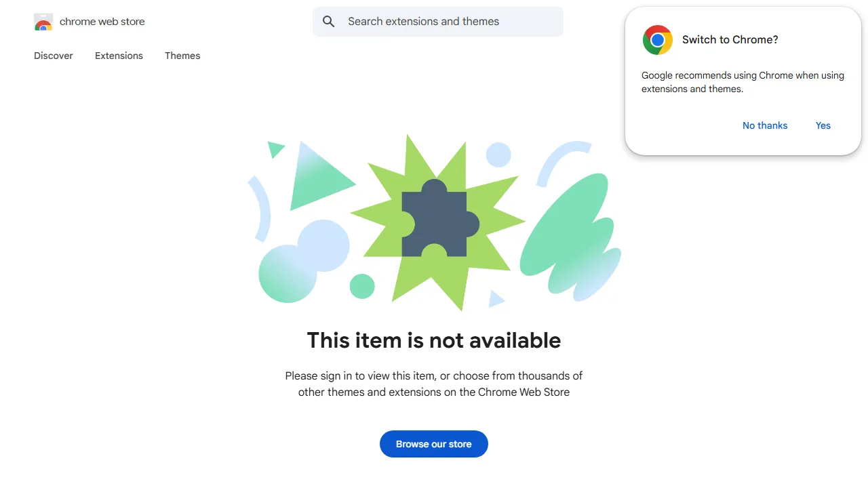
Task: Click the Chrome Web Store logo icon
Action: 43,21
